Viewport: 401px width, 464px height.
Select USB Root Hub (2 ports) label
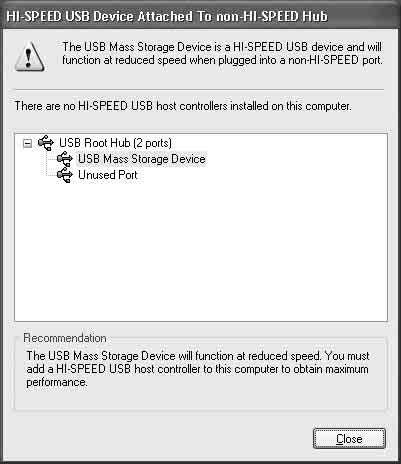pos(115,143)
